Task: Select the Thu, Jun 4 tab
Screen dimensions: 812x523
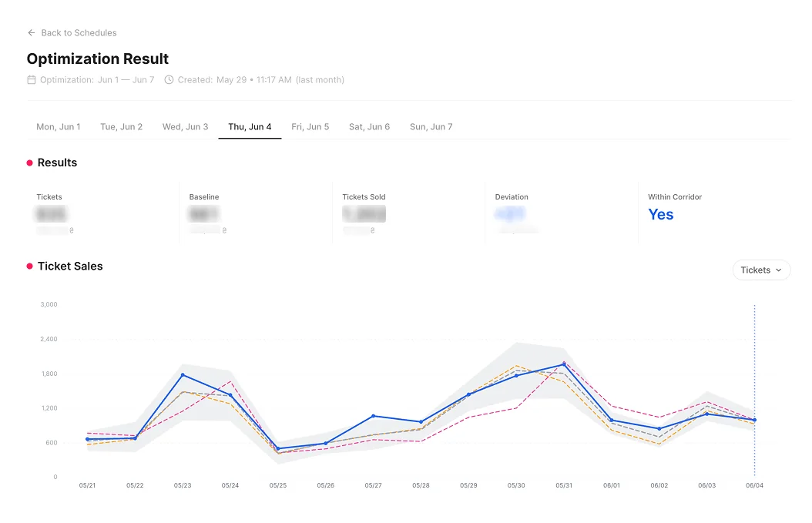Action: tap(250, 126)
